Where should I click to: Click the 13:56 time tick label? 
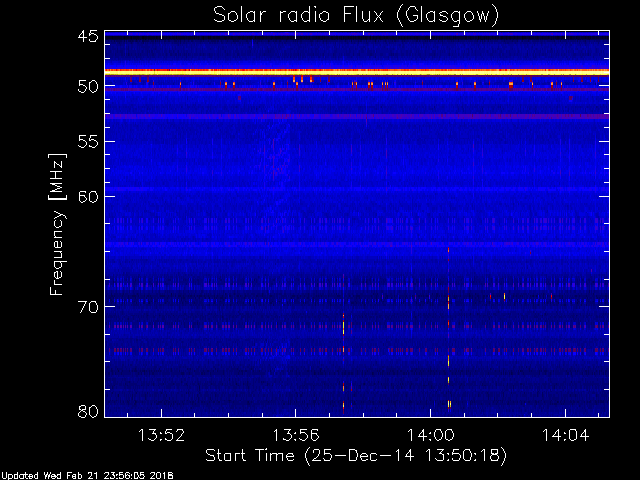[x=296, y=435]
